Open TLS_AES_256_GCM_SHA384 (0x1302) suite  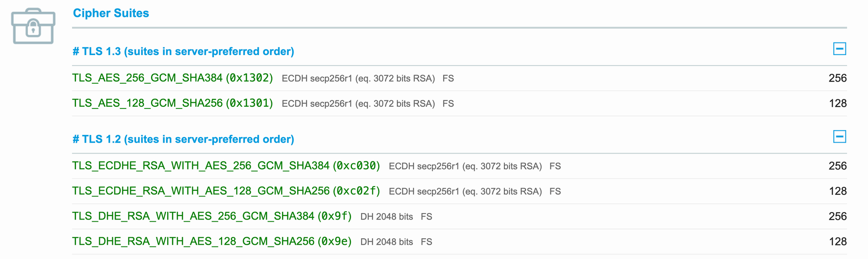(172, 78)
